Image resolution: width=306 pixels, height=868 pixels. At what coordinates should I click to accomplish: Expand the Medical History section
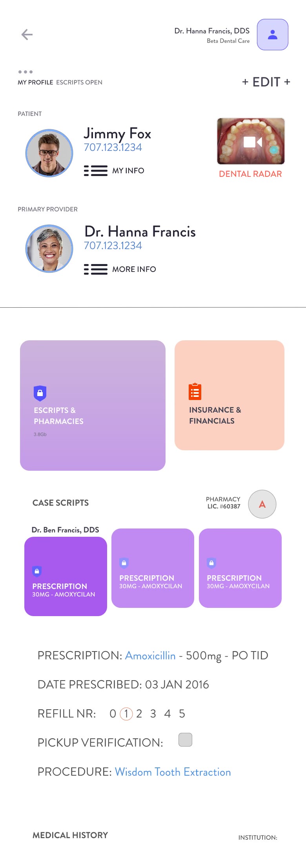pos(70,835)
